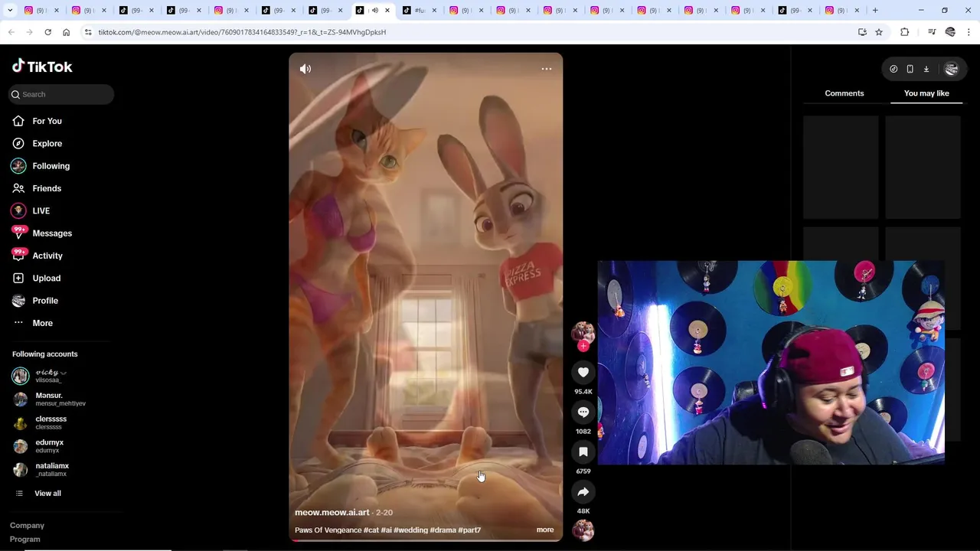Expand the Program footer section
The width and height of the screenshot is (980, 551).
(24, 540)
